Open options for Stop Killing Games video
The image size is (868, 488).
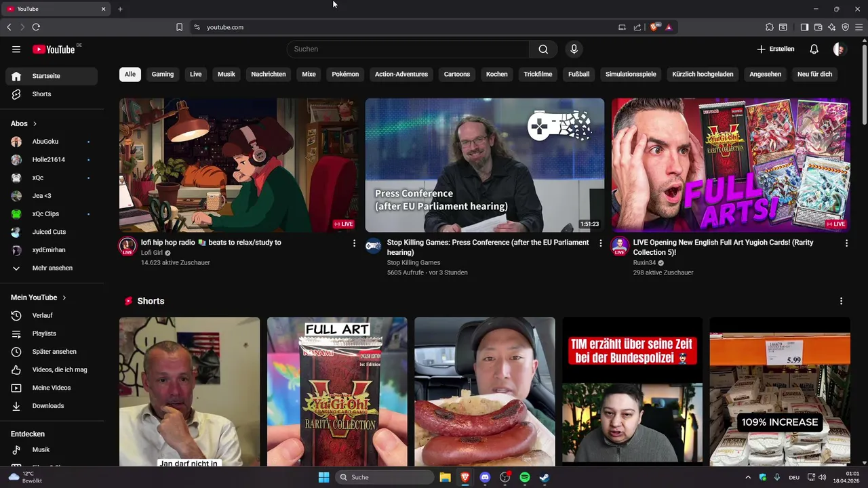[x=600, y=243]
